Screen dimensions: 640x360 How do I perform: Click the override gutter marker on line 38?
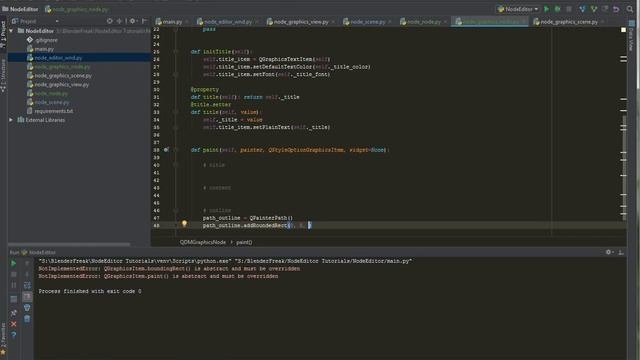click(x=167, y=150)
